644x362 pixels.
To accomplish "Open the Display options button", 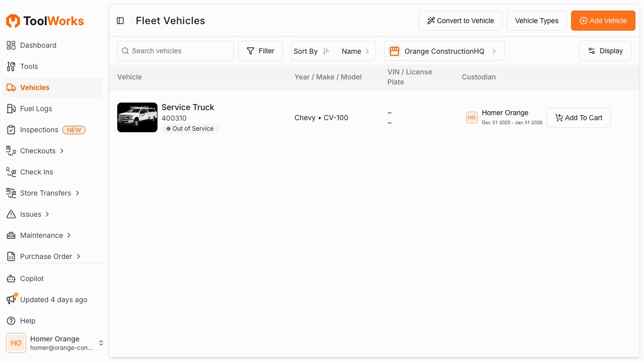I will [x=605, y=51].
